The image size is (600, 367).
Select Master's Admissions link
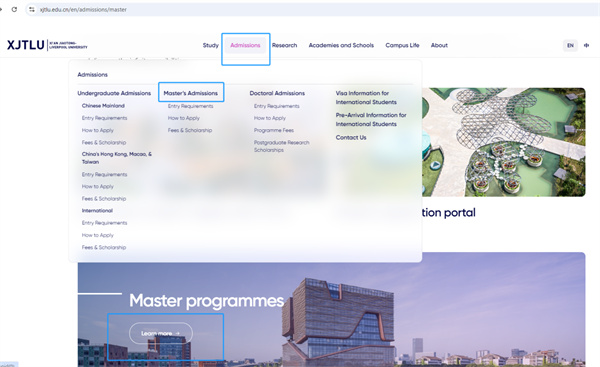(191, 93)
